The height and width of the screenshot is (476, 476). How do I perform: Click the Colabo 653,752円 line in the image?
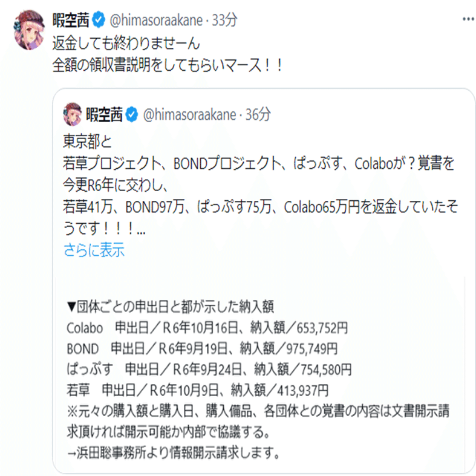click(208, 328)
